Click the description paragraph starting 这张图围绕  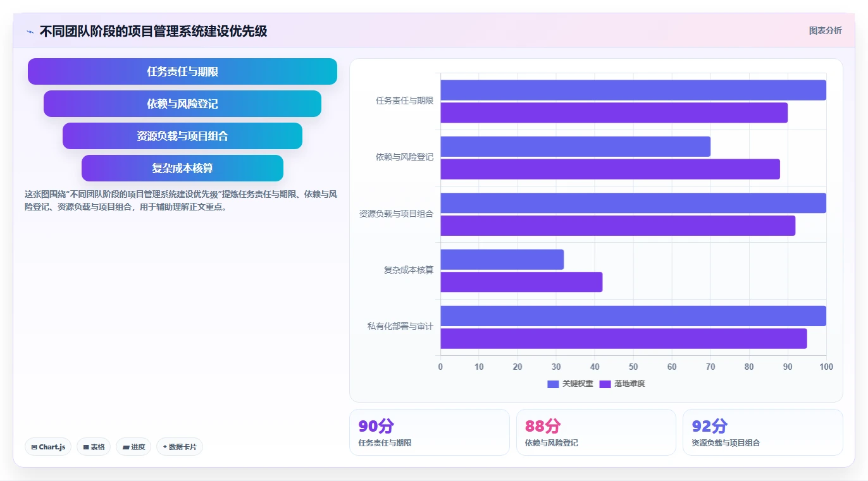pos(181,200)
